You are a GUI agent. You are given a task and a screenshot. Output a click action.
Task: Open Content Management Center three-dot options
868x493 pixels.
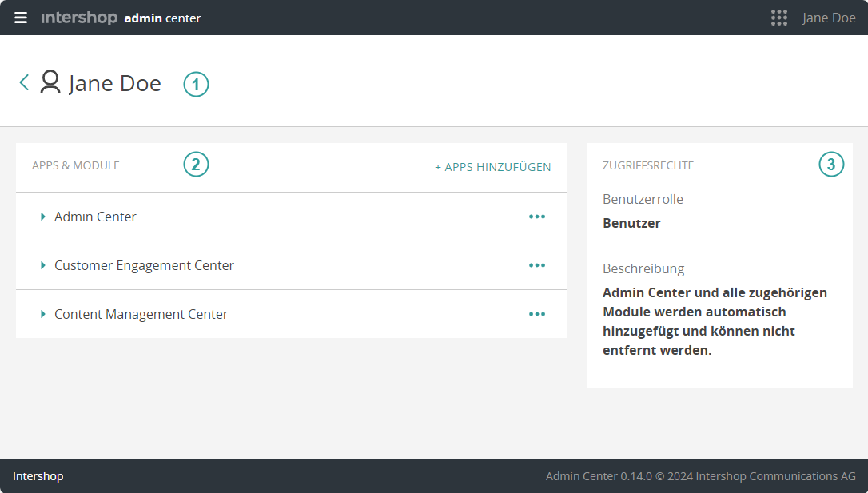pyautogui.click(x=537, y=314)
